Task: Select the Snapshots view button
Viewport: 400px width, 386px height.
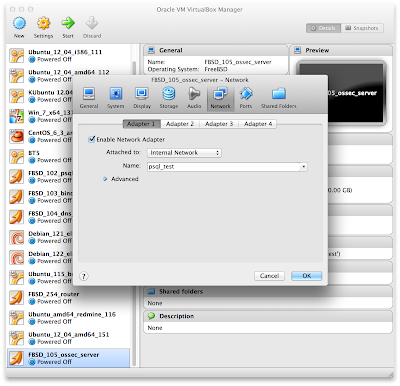Action: tap(362, 28)
